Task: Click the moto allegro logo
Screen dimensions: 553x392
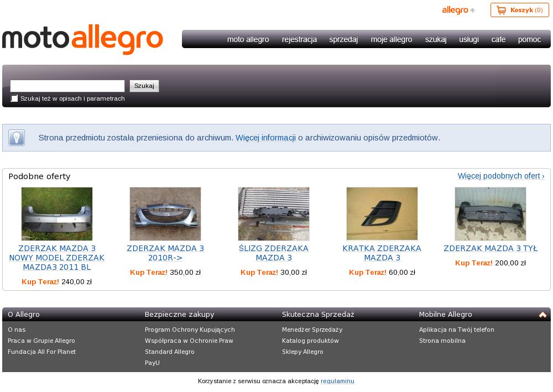Action: click(x=83, y=39)
